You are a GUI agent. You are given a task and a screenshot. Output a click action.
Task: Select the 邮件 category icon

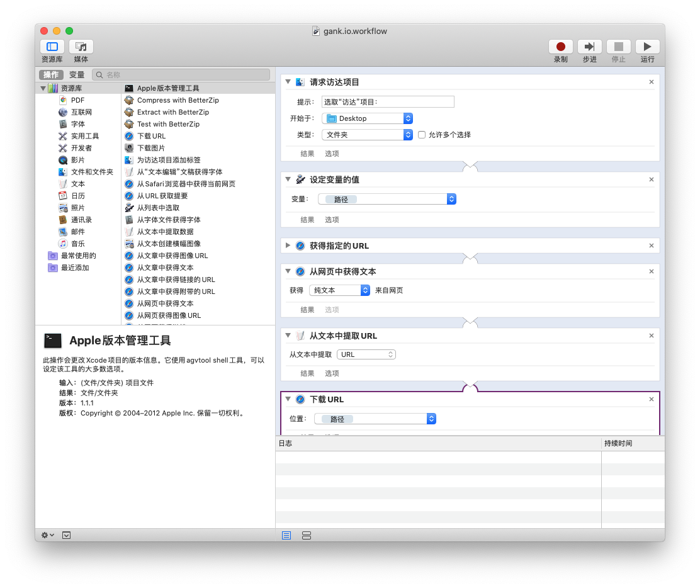(x=63, y=232)
